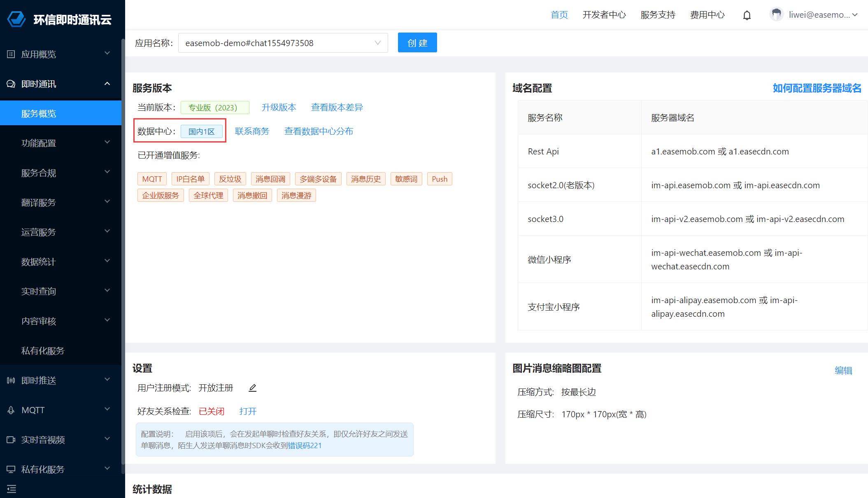This screenshot has height=498, width=868.
Task: Expand the 内容审核 submenu
Action: [x=107, y=320]
